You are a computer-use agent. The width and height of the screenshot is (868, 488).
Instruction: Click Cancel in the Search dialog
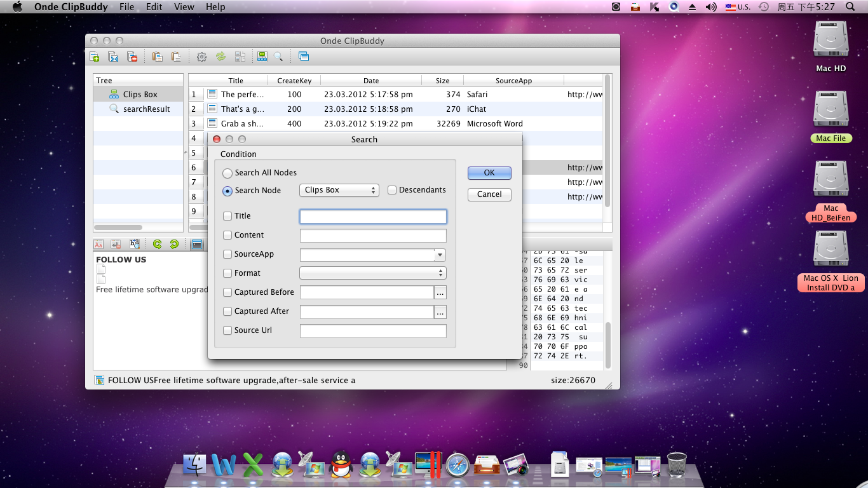(489, 194)
